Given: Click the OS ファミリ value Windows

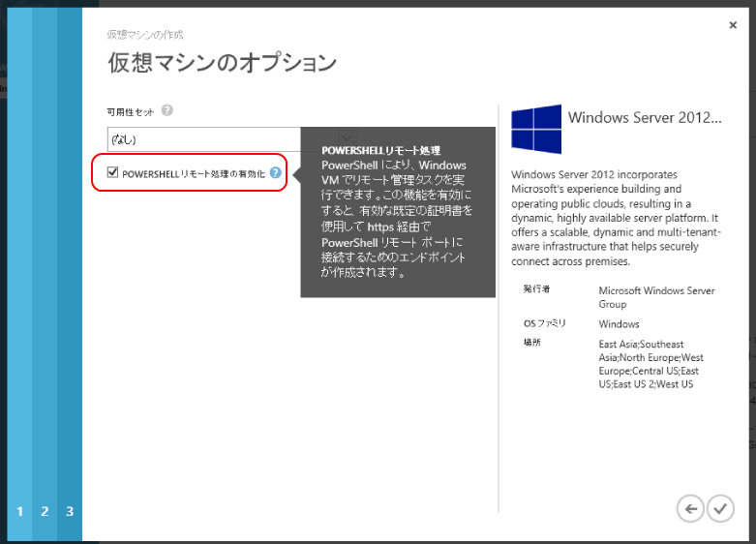Looking at the screenshot, I should (x=619, y=324).
